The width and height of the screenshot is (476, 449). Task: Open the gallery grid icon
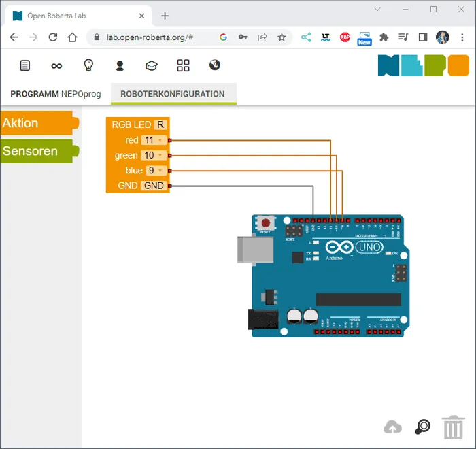tap(183, 65)
